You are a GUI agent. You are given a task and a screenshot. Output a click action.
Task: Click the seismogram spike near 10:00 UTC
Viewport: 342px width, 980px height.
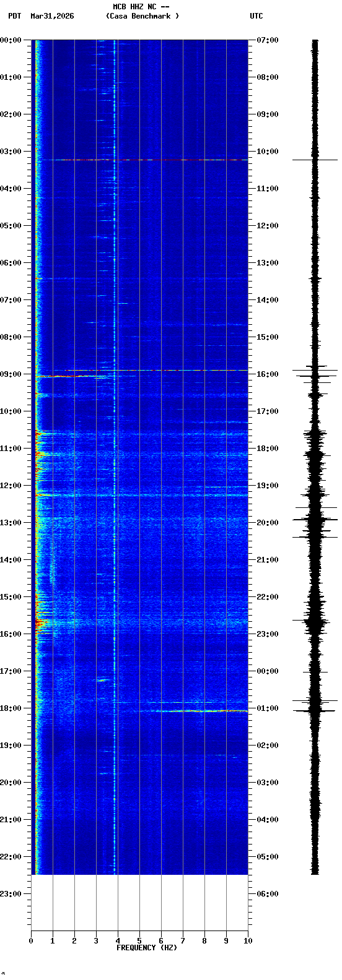(315, 160)
